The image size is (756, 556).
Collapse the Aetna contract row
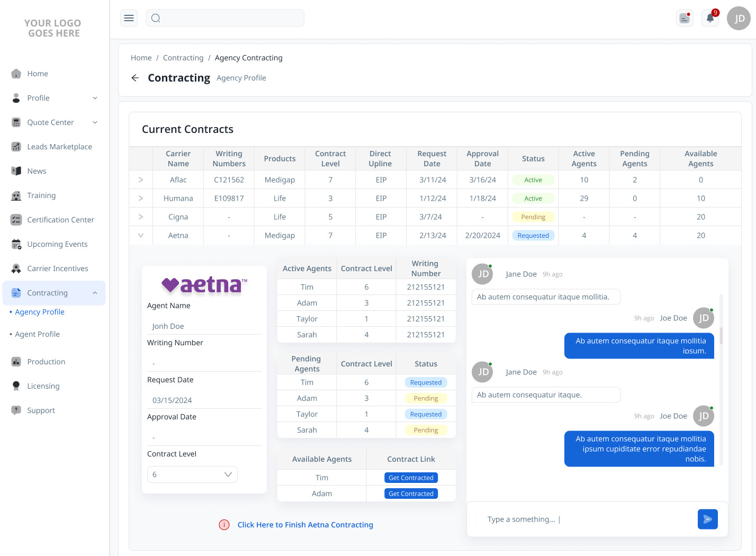[x=141, y=236]
